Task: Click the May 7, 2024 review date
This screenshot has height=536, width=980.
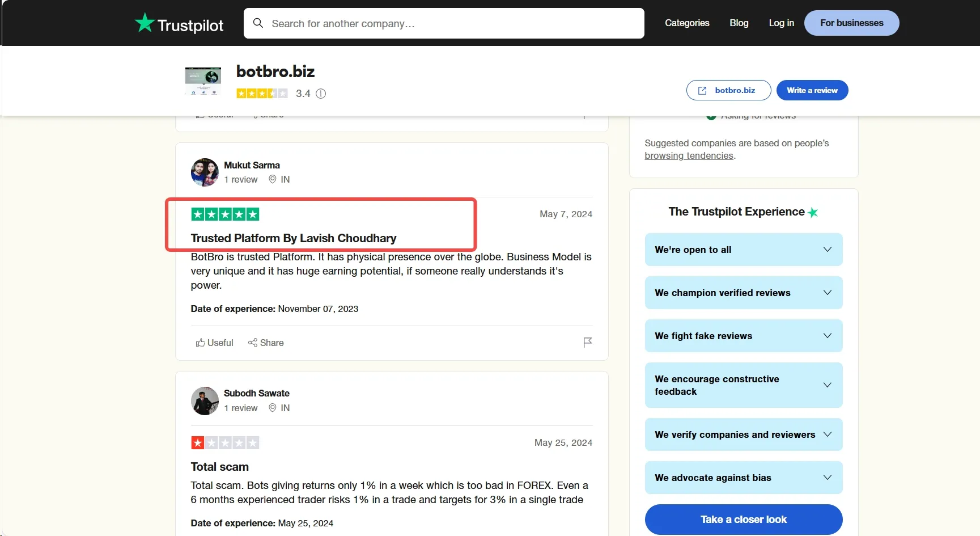Action: coord(566,214)
